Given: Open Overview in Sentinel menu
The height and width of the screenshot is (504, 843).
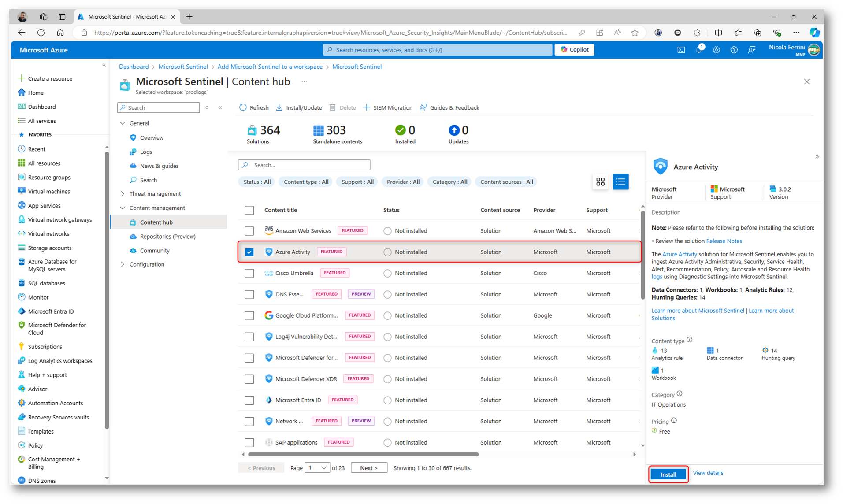Looking at the screenshot, I should pyautogui.click(x=152, y=138).
